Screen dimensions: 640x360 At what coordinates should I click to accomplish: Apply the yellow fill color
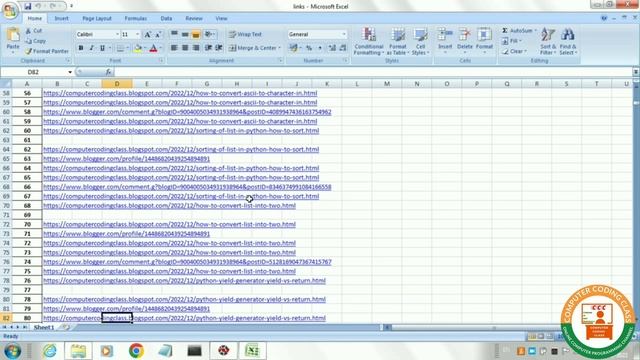[x=138, y=48]
